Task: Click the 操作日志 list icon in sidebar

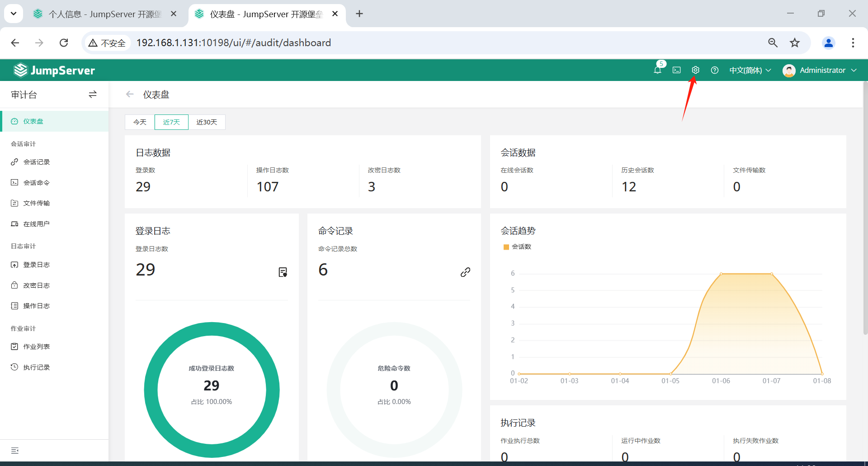Action: [14, 306]
